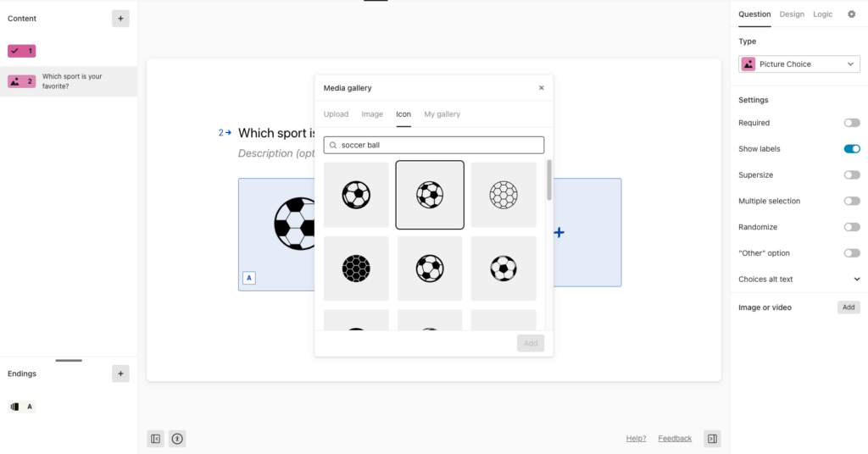Image resolution: width=868 pixels, height=454 pixels.
Task: Click the blue plus to add a choice
Action: pyautogui.click(x=559, y=232)
